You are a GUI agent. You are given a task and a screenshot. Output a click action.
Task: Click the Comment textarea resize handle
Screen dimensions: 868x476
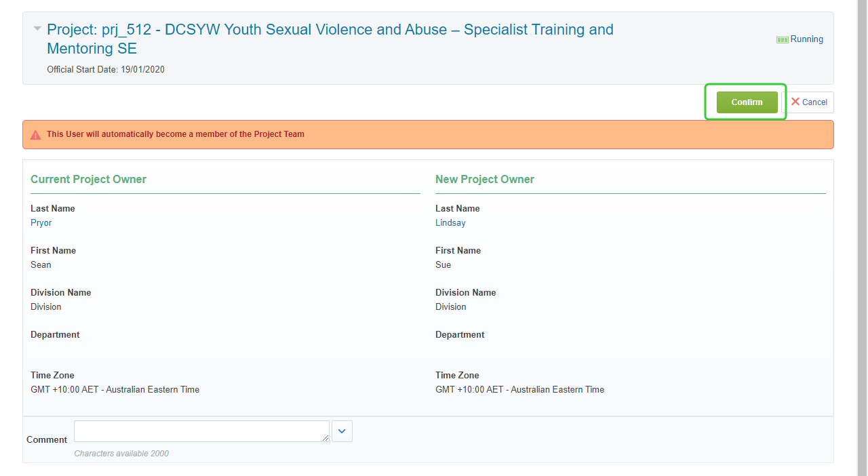coord(326,439)
